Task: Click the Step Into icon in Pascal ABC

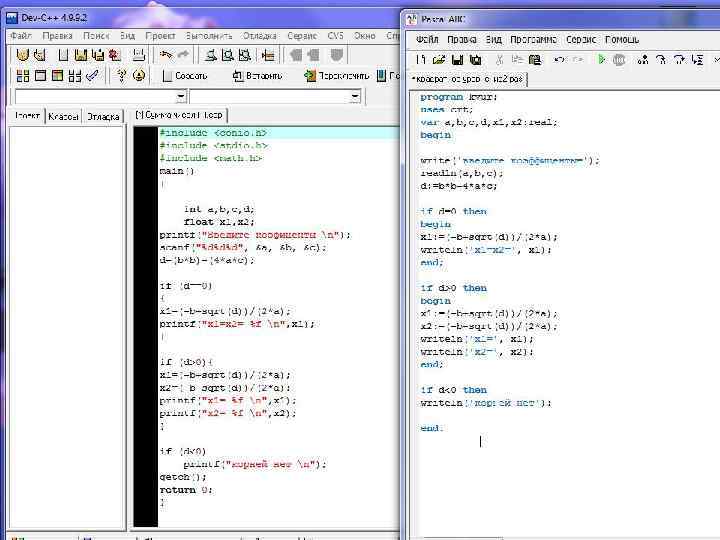Action: [661, 59]
